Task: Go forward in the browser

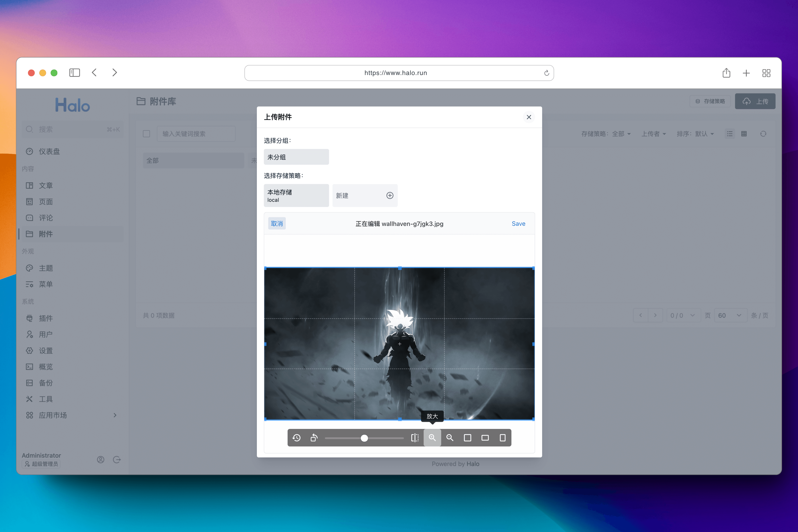Action: point(115,73)
